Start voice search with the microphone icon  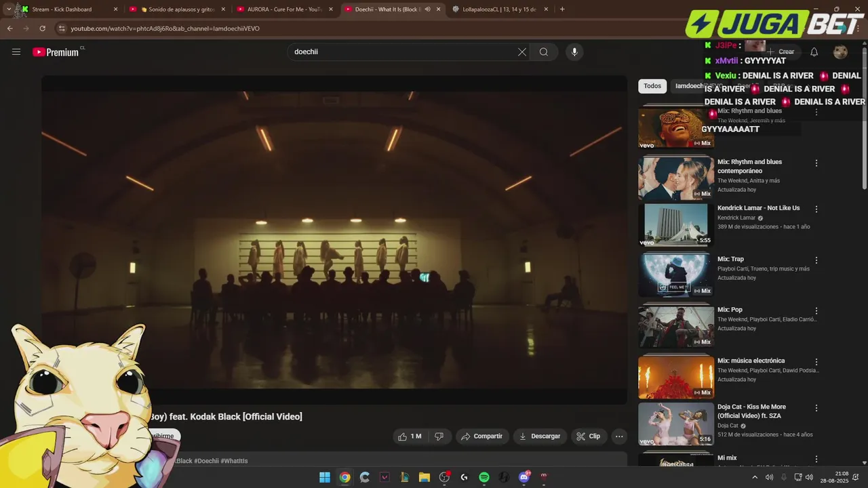pyautogui.click(x=574, y=52)
